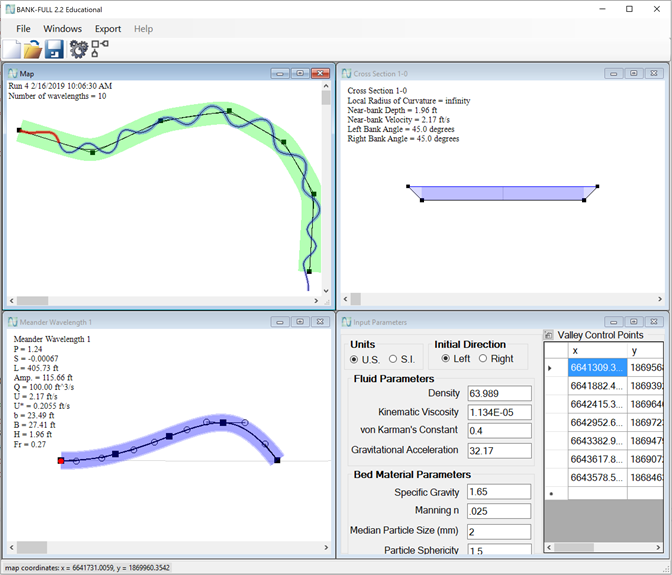This screenshot has width=672, height=575.
Task: Open settings via the gears icon
Action: tap(78, 49)
